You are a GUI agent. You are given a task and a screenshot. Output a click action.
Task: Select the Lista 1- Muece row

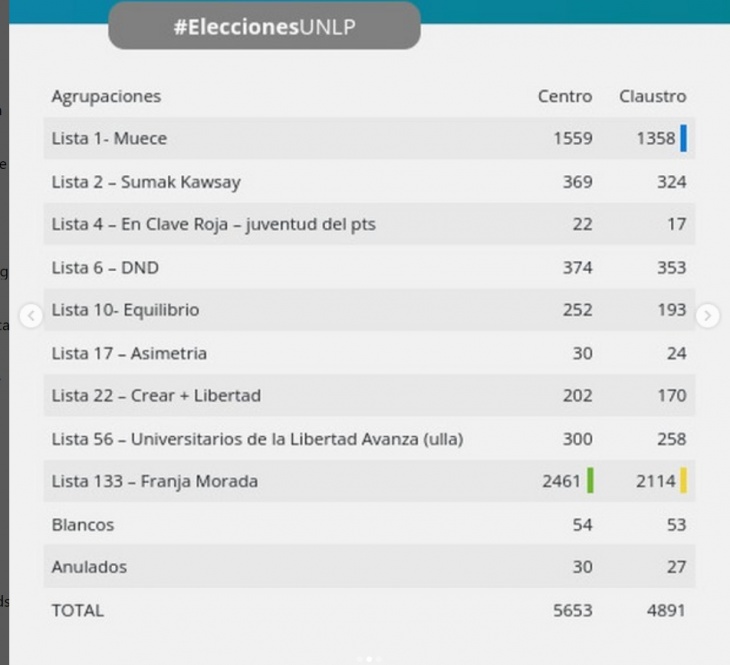tap(369, 138)
